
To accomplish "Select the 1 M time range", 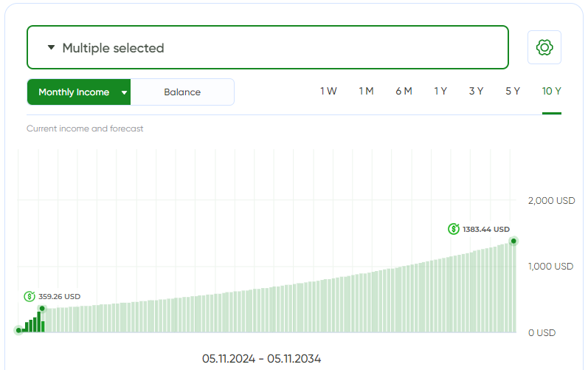I will [366, 91].
